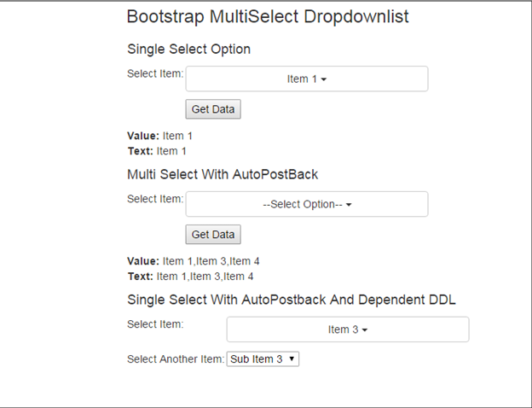Click the "Single Select With AutoPostback And Dependent DDL" heading
This screenshot has width=532, height=408.
[x=291, y=300]
